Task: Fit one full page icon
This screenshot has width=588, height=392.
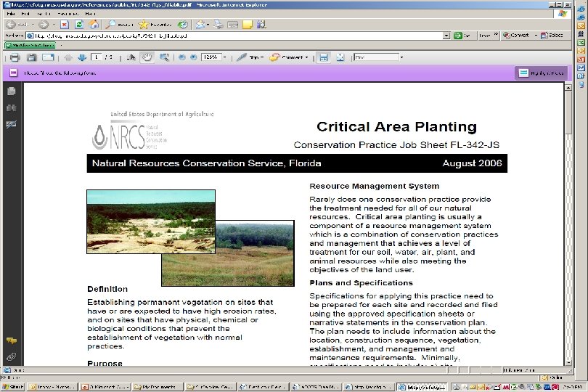Action: tap(340, 57)
